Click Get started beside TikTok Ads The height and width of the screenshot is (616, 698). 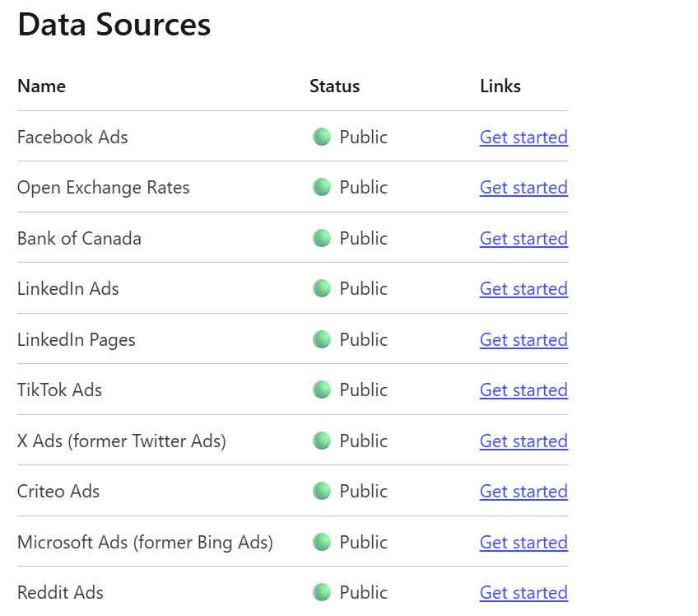click(523, 390)
